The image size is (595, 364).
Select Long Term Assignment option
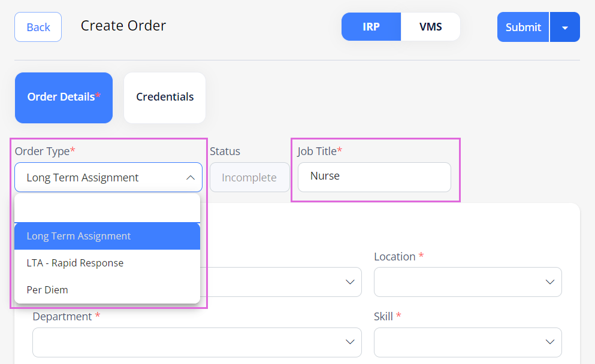[x=107, y=236]
